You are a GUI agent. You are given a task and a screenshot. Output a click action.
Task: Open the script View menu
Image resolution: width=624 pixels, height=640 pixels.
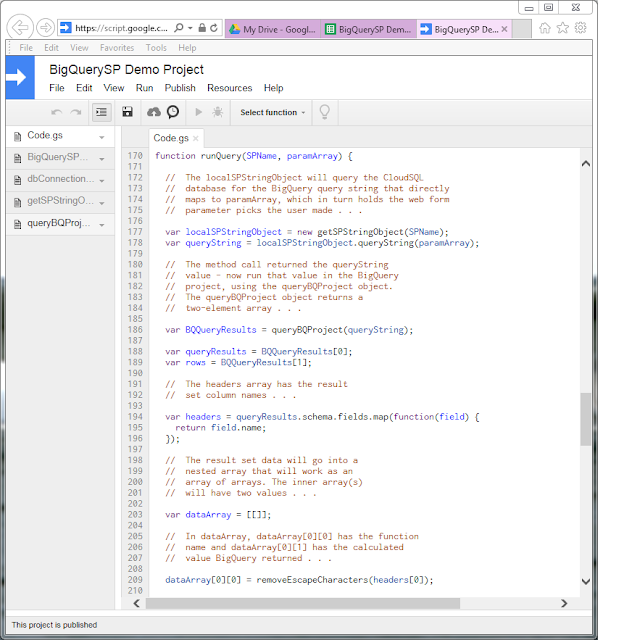pyautogui.click(x=113, y=88)
